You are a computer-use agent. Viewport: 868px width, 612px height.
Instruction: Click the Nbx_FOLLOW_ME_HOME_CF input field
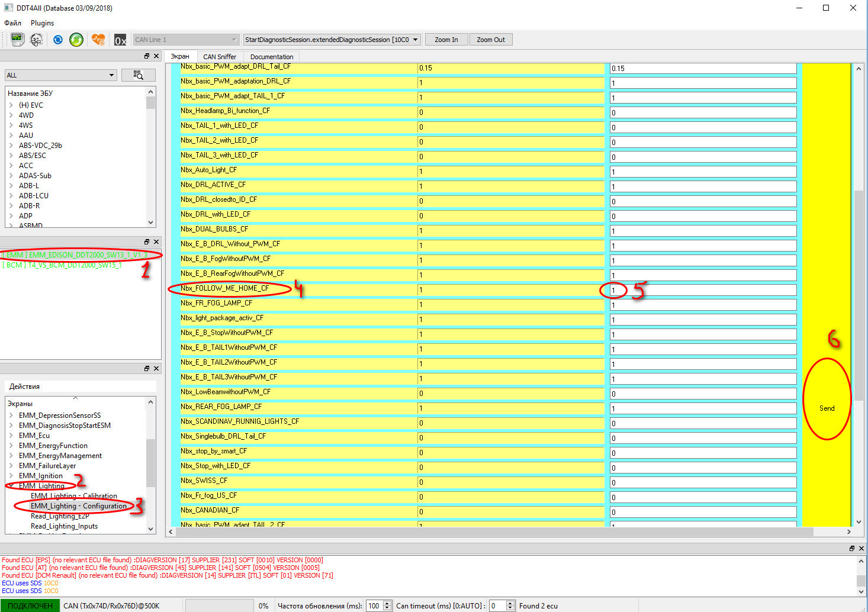(703, 290)
